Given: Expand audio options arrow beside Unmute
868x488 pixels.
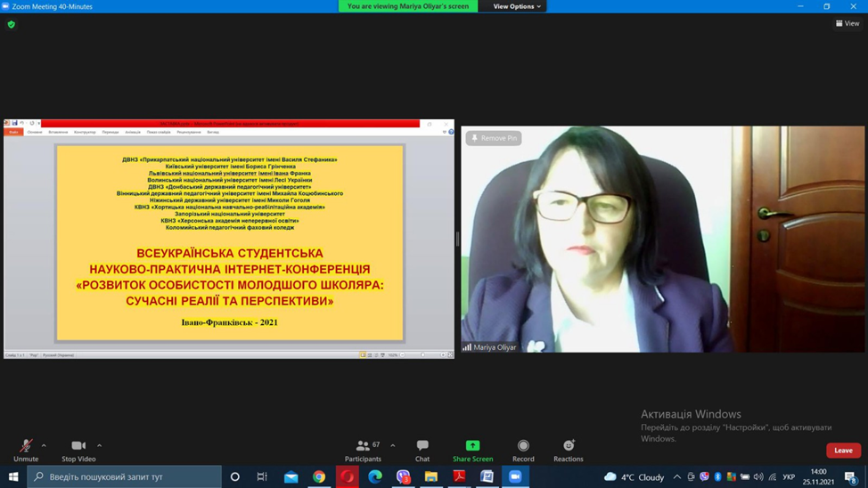Looking at the screenshot, I should (44, 445).
